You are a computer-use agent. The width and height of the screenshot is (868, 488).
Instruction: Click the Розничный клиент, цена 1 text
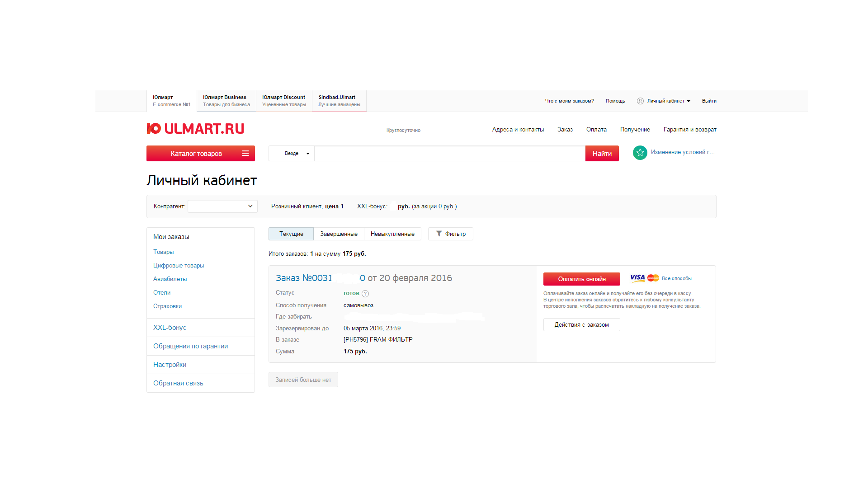[307, 206]
